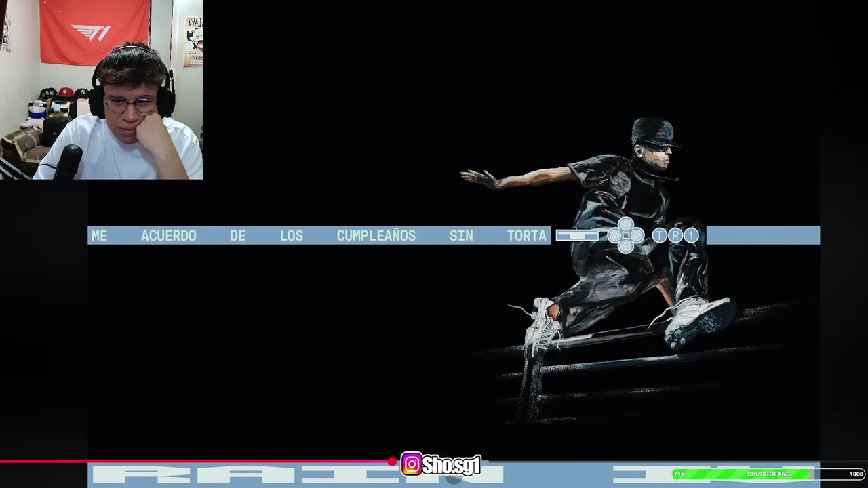Click the word CUMPLEAÑOS in the lyrics
The width and height of the screenshot is (868, 488).
[376, 236]
